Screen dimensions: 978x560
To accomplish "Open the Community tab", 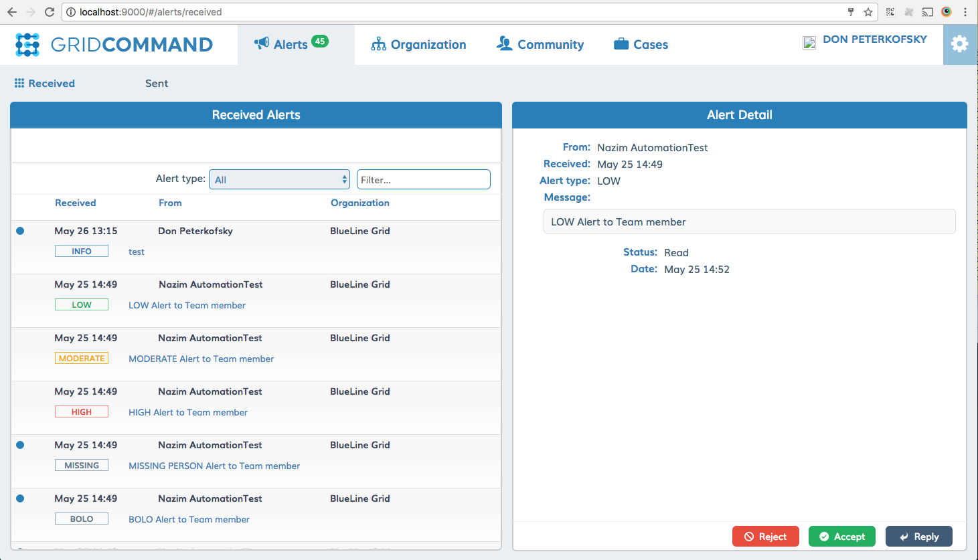I will (x=540, y=45).
